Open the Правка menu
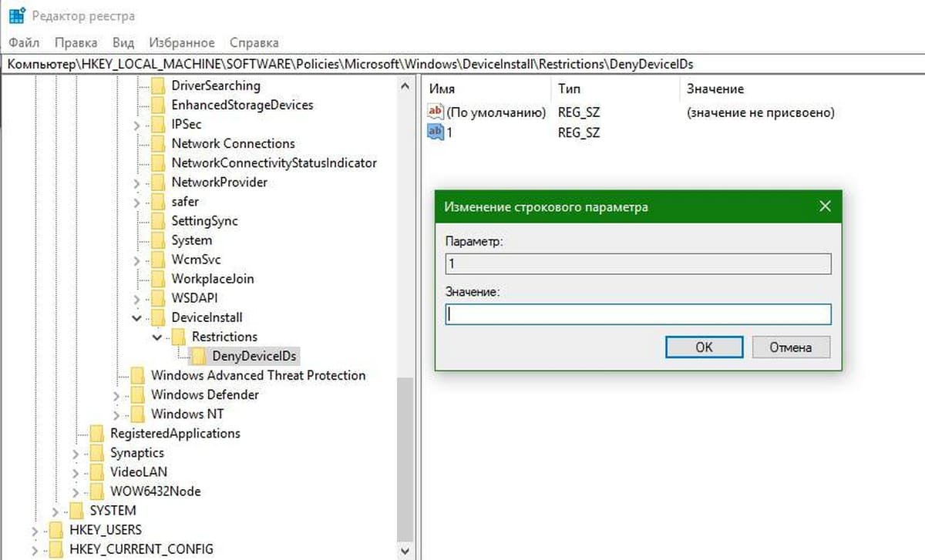This screenshot has height=560, width=925. coord(76,42)
